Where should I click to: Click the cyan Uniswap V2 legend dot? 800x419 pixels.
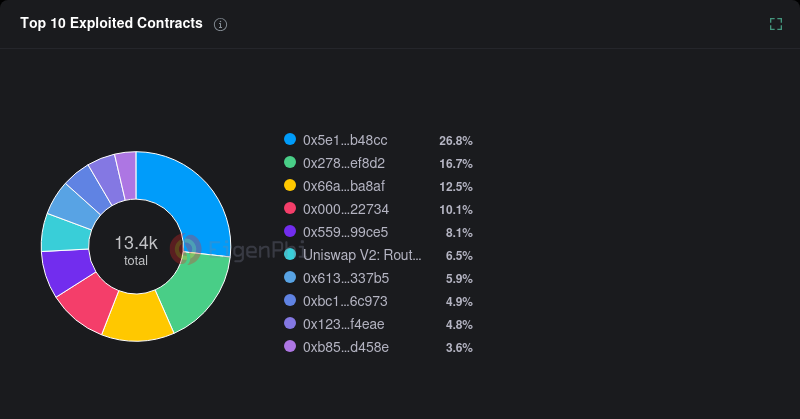tap(290, 255)
